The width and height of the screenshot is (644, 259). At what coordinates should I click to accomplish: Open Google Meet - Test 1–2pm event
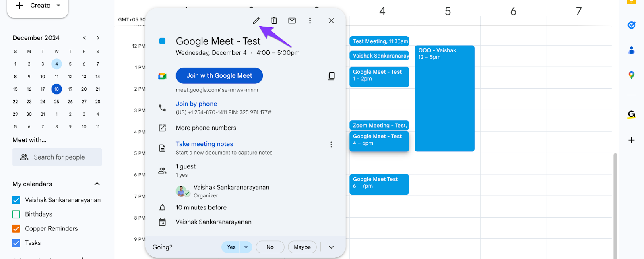tap(379, 77)
